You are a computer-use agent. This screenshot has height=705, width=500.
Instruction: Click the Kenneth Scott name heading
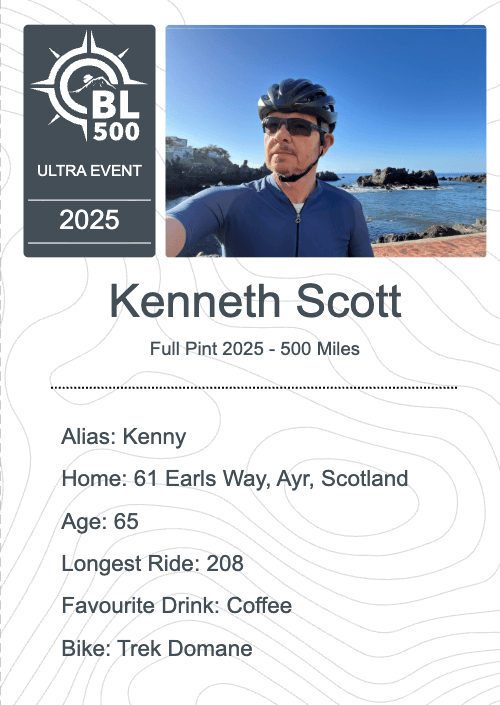pos(255,301)
